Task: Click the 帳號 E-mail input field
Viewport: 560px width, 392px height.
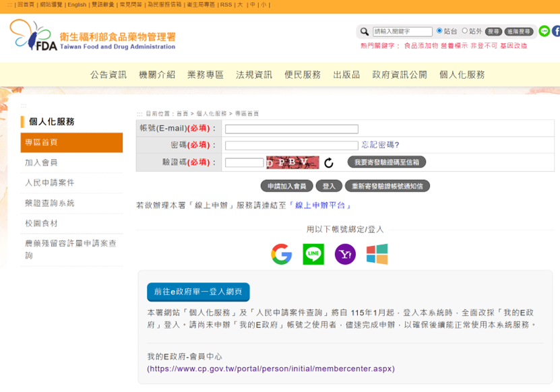Action: [x=291, y=129]
